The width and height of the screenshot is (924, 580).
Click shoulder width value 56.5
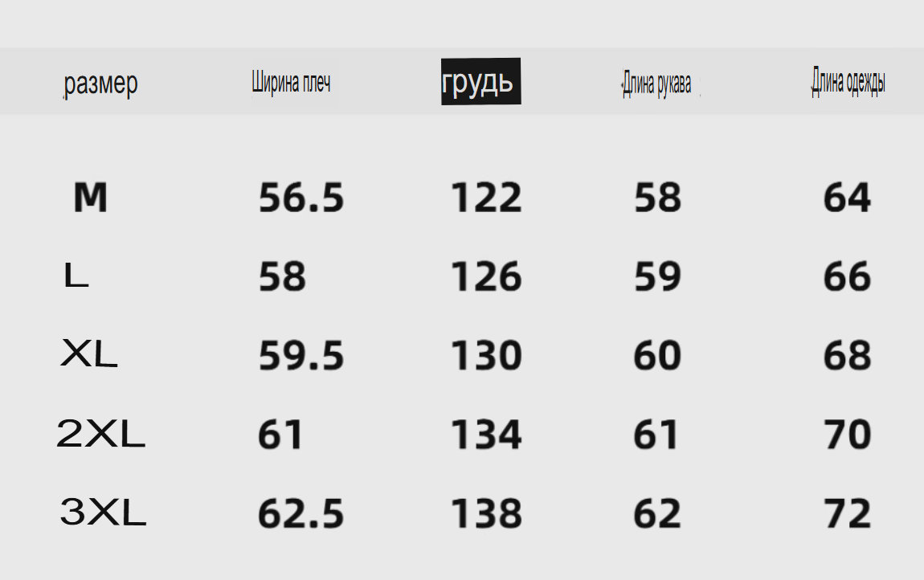(301, 198)
